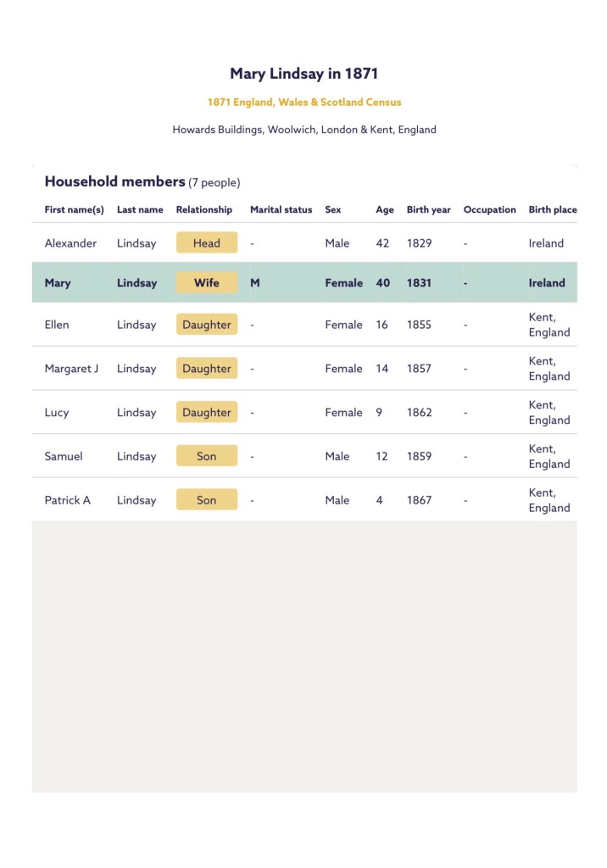This screenshot has height=868, width=607.
Task: Click the Wife badge in Mary's row
Action: (x=207, y=283)
